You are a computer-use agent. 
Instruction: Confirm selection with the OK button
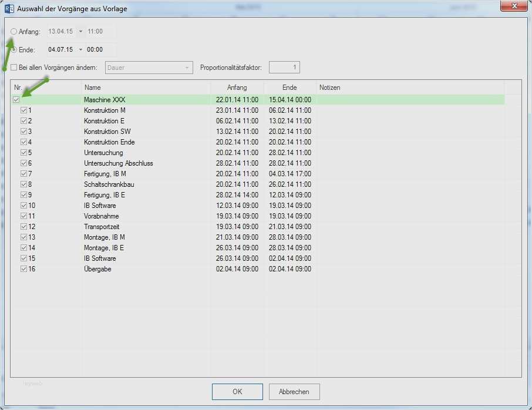tap(237, 392)
